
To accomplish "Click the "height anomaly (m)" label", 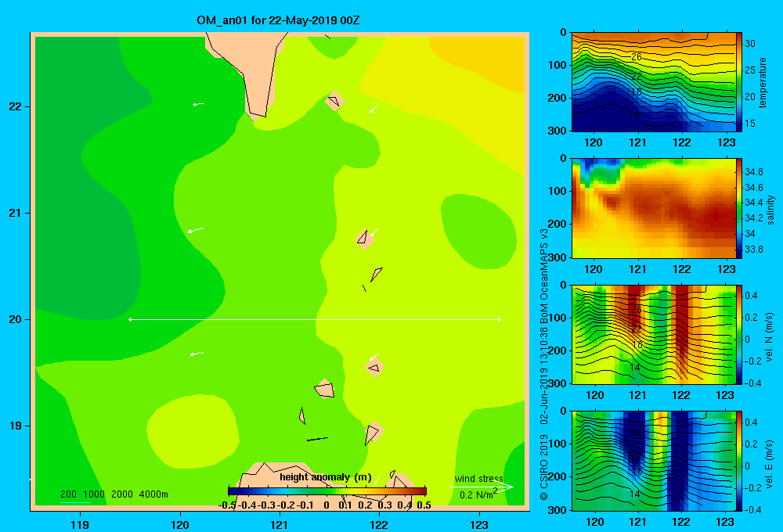I will pyautogui.click(x=326, y=477).
